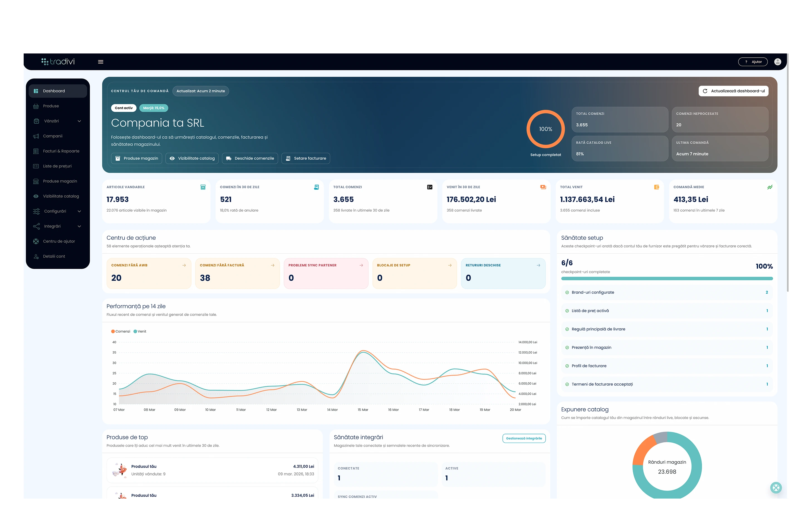812x515 pixels.
Task: Open the first Produsul tău top product row
Action: coord(212,470)
